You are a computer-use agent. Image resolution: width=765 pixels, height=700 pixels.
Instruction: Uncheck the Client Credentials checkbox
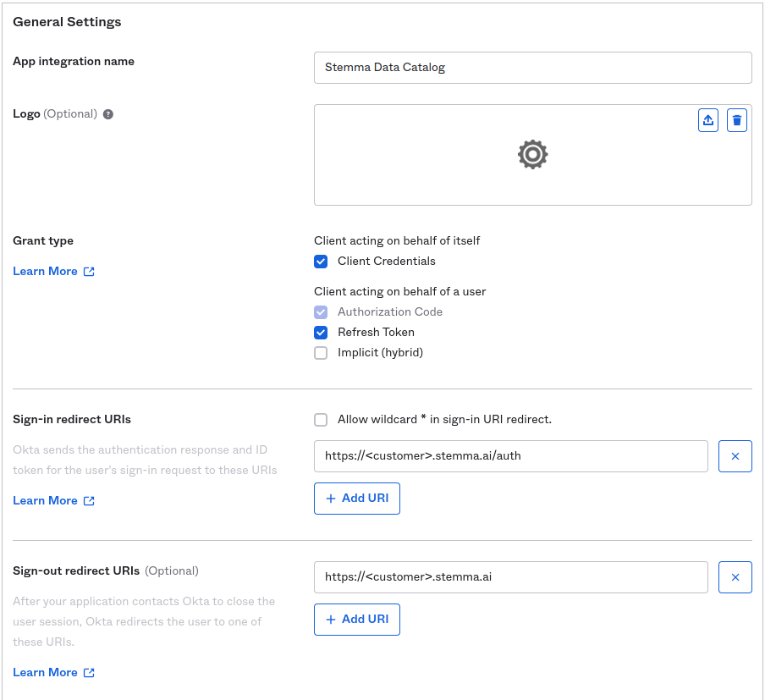pos(321,262)
